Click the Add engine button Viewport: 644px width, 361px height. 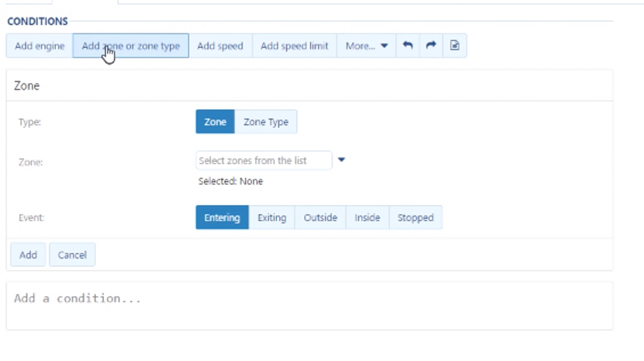pos(40,46)
